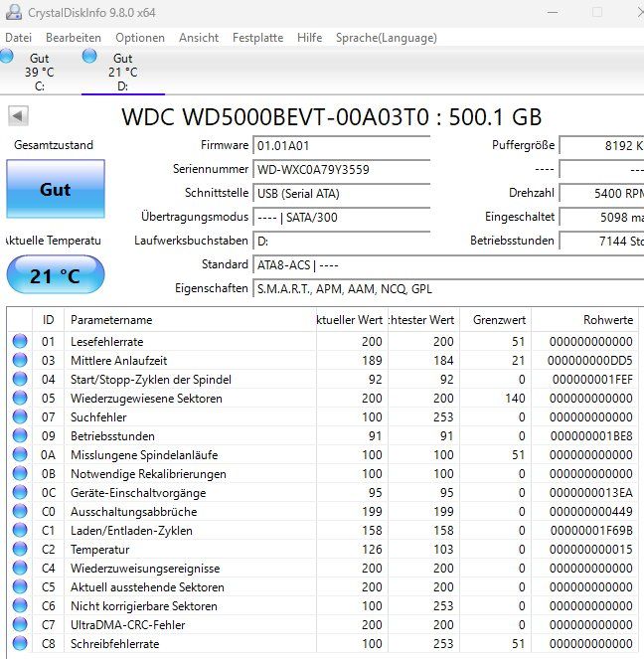The width and height of the screenshot is (644, 659).
Task: Click raw value 000000001FEF
Action: pos(592,380)
